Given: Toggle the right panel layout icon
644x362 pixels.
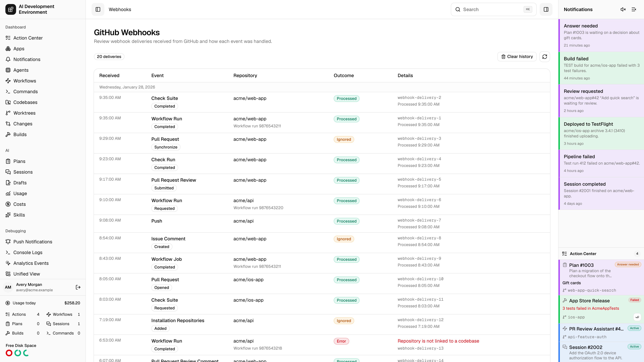Looking at the screenshot, I should [x=546, y=10].
